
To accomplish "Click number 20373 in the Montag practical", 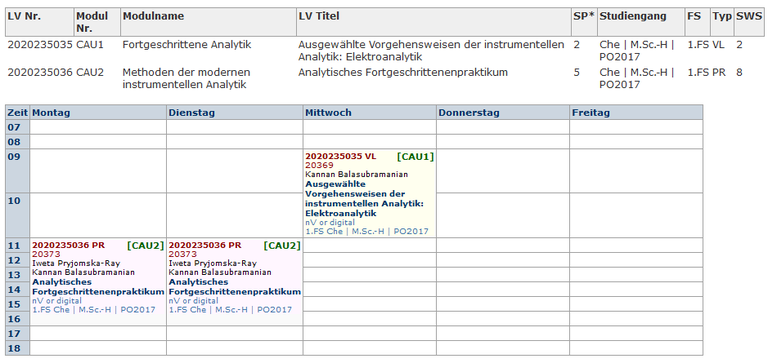I will point(47,254).
